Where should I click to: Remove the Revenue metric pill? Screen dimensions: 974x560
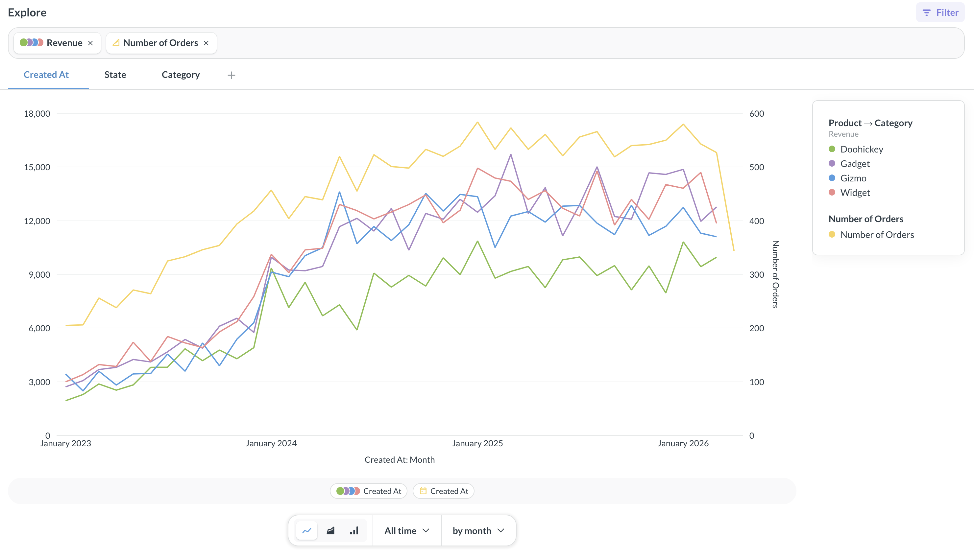tap(90, 43)
